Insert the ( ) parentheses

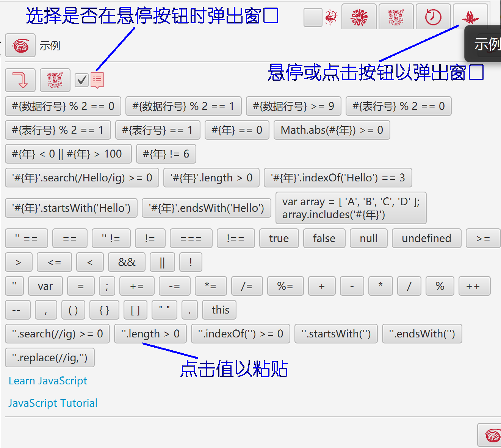[73, 310]
